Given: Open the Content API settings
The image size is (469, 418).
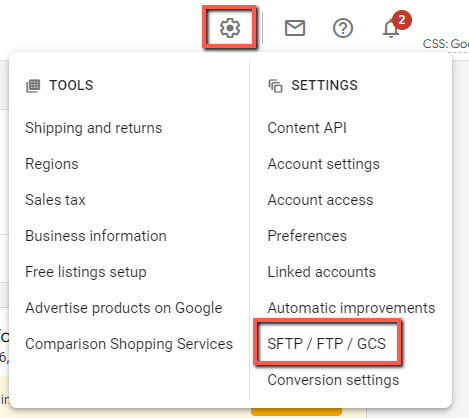Looking at the screenshot, I should (307, 128).
